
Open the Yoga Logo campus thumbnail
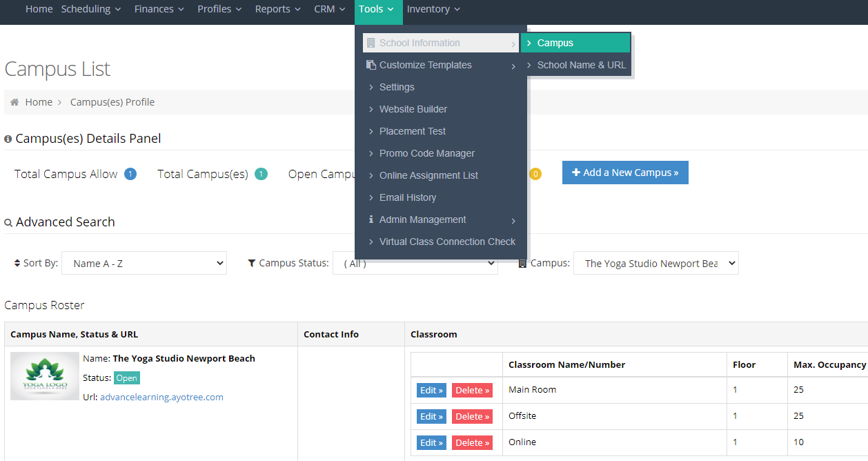pos(45,376)
